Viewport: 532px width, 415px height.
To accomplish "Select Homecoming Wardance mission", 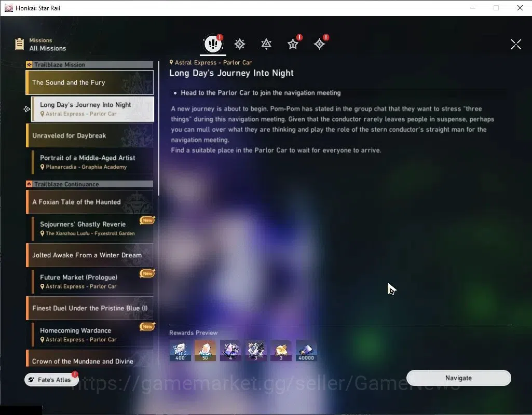I will pyautogui.click(x=92, y=335).
